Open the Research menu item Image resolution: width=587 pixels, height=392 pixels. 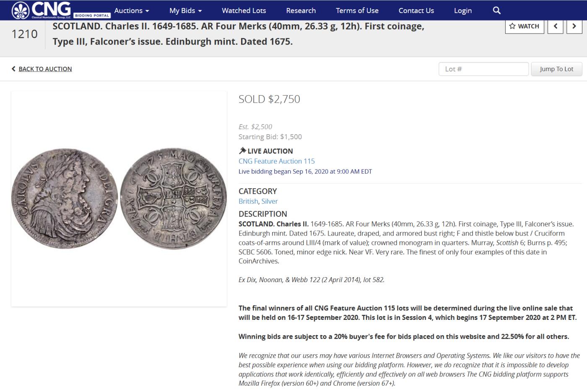click(x=301, y=10)
